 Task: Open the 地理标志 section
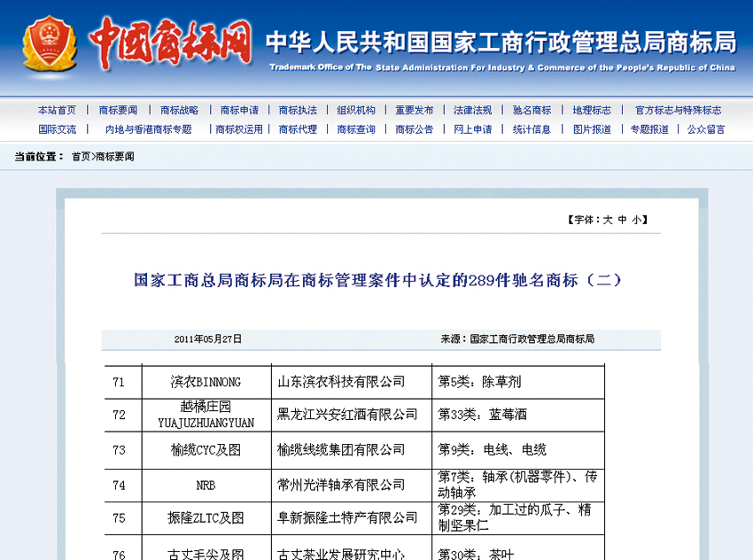(x=592, y=110)
